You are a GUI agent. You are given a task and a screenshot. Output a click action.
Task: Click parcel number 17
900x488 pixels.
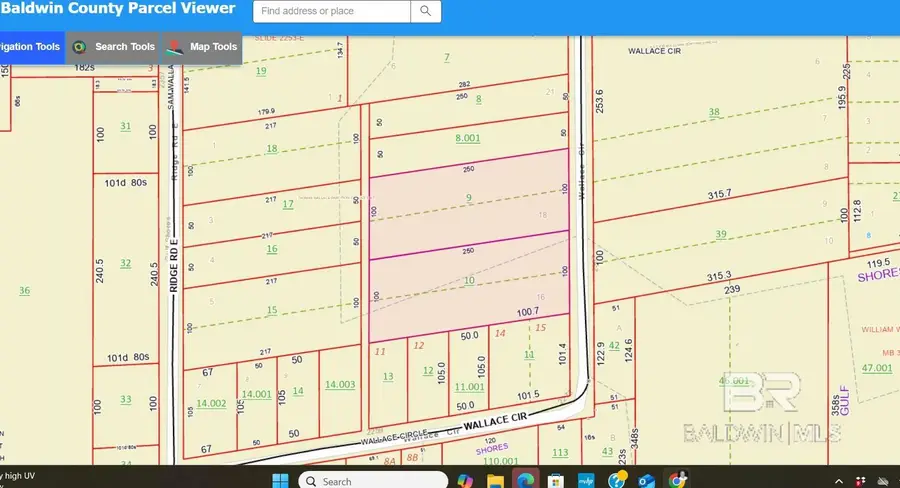pos(288,204)
